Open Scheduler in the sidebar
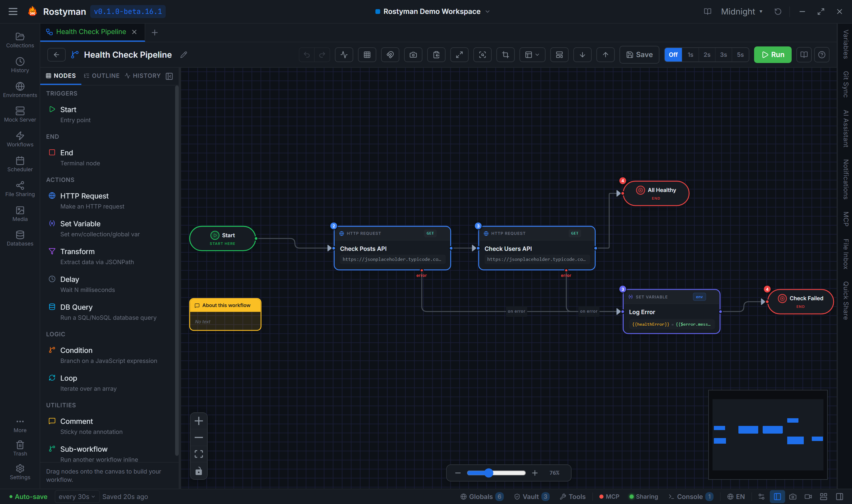 [x=20, y=164]
